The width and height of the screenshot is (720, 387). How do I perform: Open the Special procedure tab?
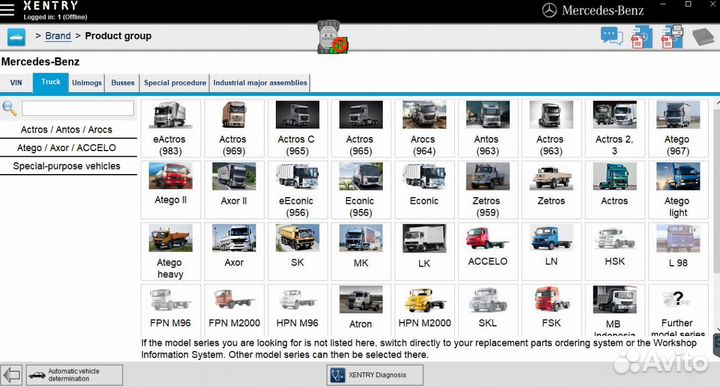(x=175, y=83)
